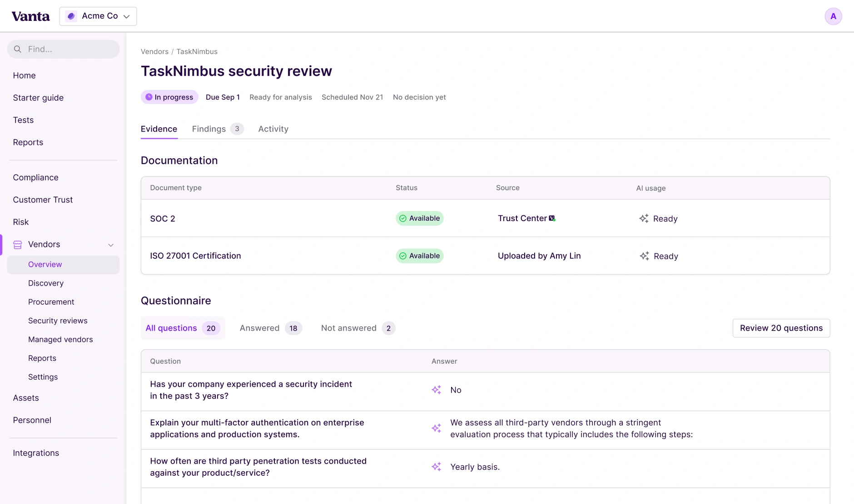Open Assets in sidebar
The image size is (854, 504).
click(x=26, y=398)
